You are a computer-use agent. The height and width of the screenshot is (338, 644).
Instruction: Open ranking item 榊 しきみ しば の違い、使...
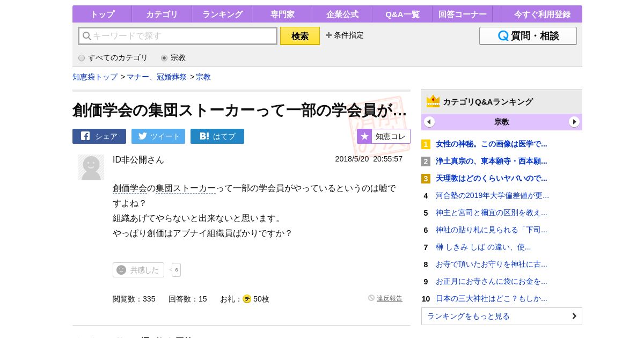[484, 247]
